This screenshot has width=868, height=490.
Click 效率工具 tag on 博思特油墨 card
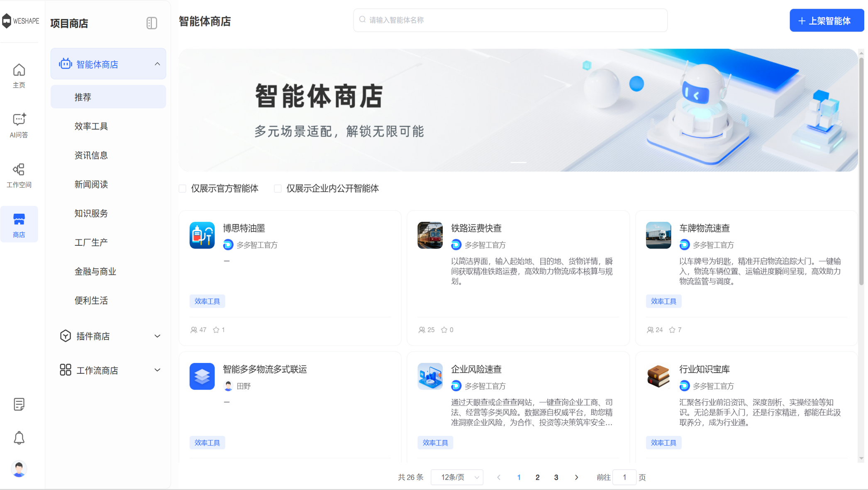207,301
